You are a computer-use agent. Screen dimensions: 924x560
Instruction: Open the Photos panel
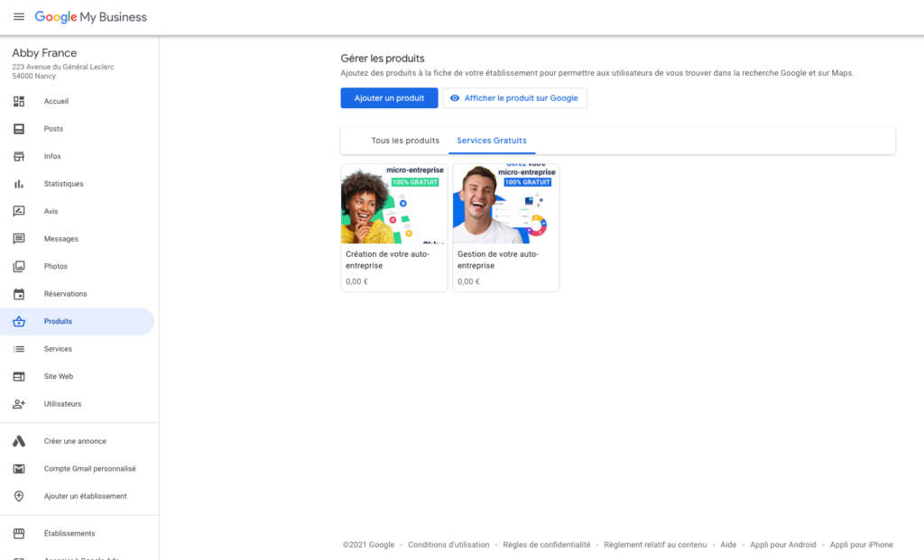point(53,266)
